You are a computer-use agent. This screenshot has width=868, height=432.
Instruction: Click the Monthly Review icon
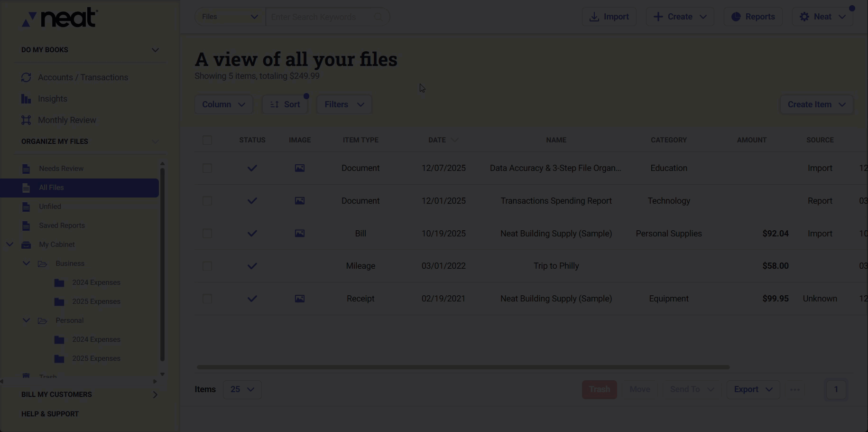click(x=26, y=120)
